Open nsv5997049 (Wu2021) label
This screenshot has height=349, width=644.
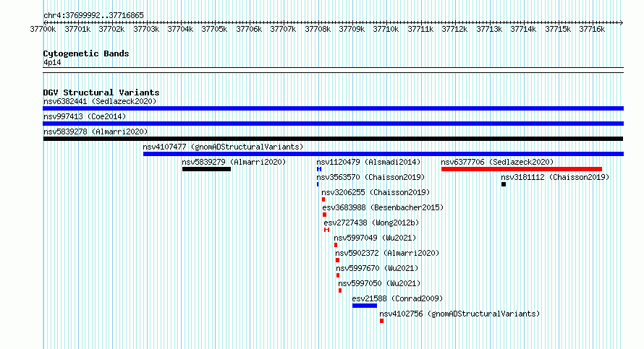tap(375, 238)
